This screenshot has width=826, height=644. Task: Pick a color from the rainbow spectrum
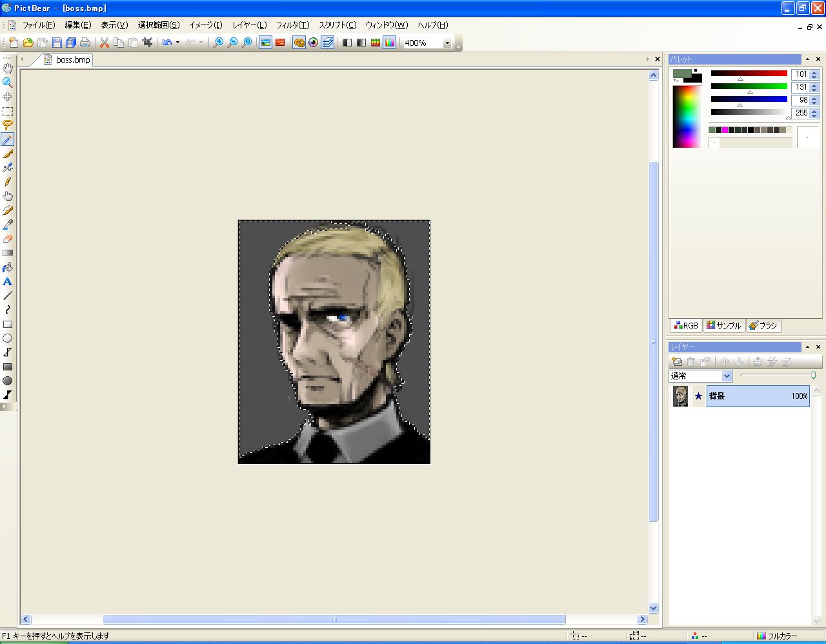687,117
